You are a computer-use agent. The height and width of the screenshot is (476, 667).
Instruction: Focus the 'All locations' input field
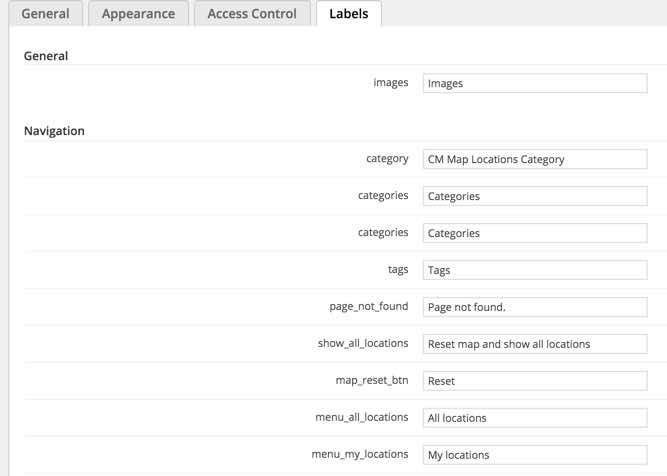pos(534,418)
